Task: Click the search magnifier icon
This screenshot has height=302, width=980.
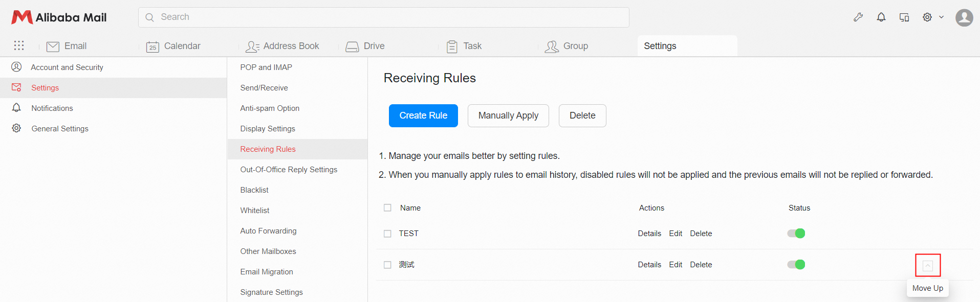Action: coord(149,17)
